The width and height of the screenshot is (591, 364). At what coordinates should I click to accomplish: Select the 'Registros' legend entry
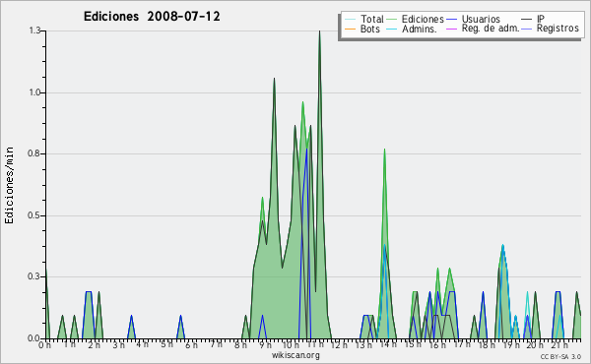click(x=558, y=29)
